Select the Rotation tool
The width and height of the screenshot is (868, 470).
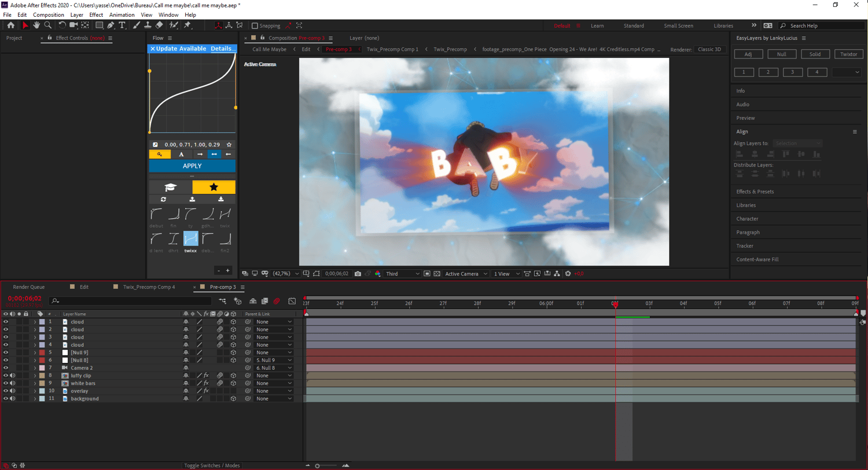pos(62,25)
